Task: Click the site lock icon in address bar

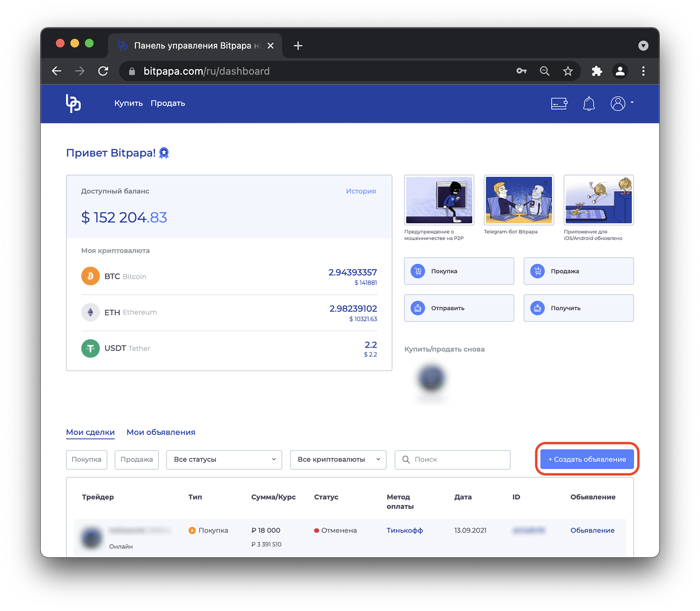Action: [x=132, y=71]
